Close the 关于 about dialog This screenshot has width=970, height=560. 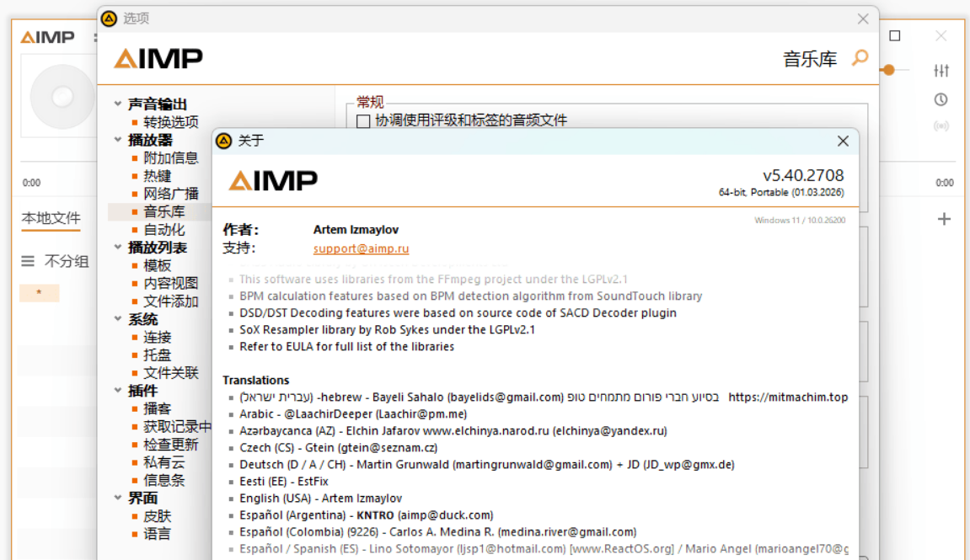(842, 141)
